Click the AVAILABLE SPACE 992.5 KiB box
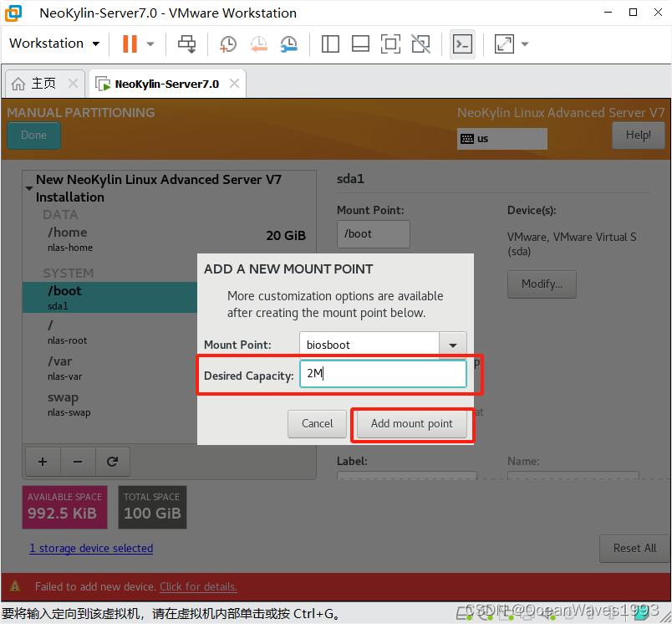Screen dimensions: 672x624 click(x=64, y=507)
